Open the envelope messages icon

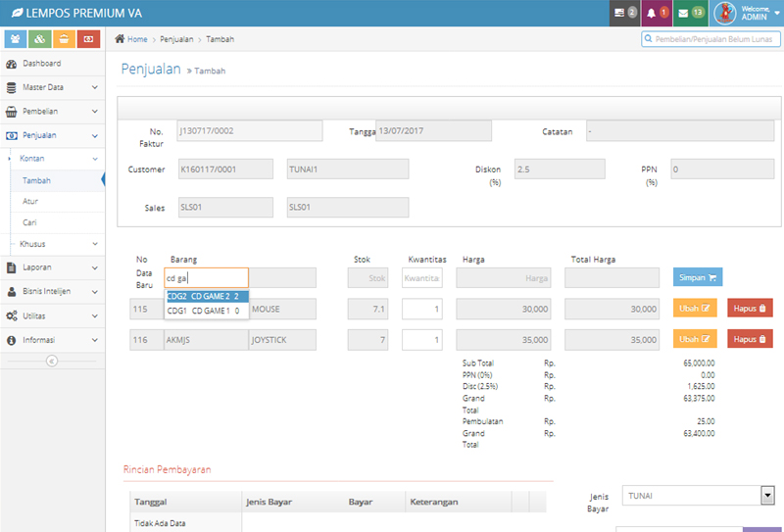tap(690, 13)
